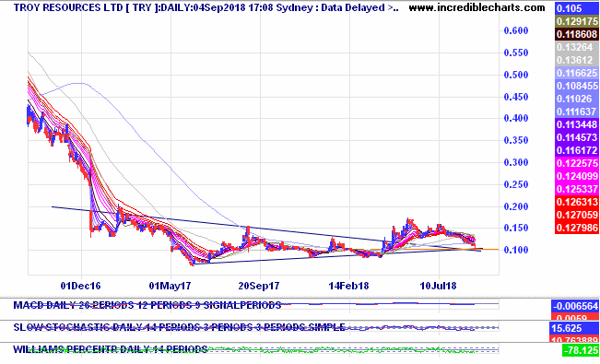Click the 01Dec16 date label
Image resolution: width=600 pixels, height=364 pixels.
point(81,286)
